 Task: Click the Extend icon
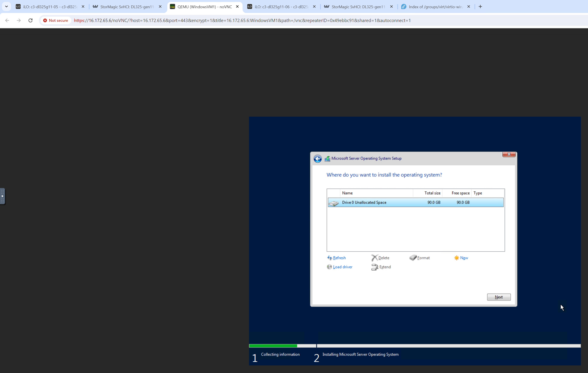click(x=375, y=267)
